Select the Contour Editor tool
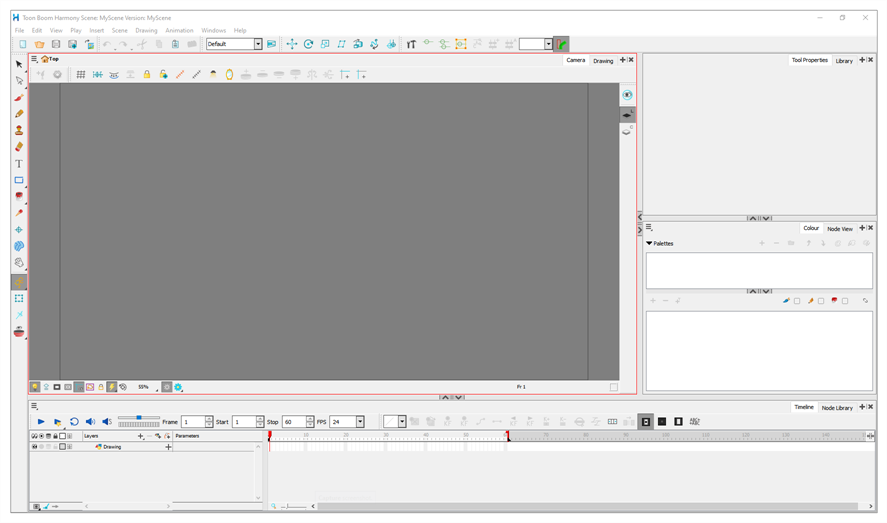 click(19, 81)
